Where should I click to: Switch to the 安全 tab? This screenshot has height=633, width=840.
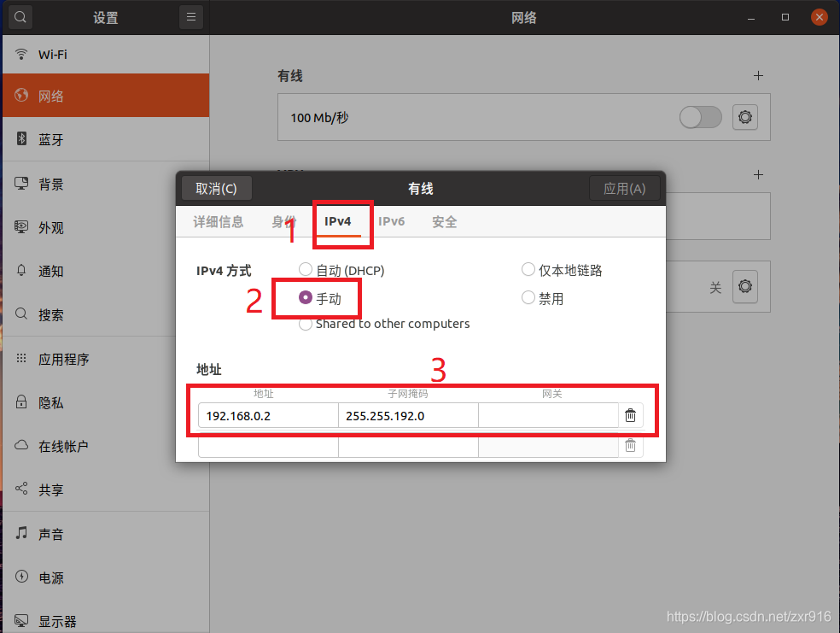[x=445, y=222]
